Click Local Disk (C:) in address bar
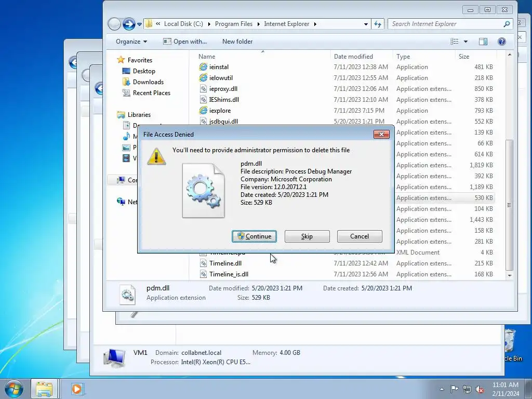 [183, 24]
